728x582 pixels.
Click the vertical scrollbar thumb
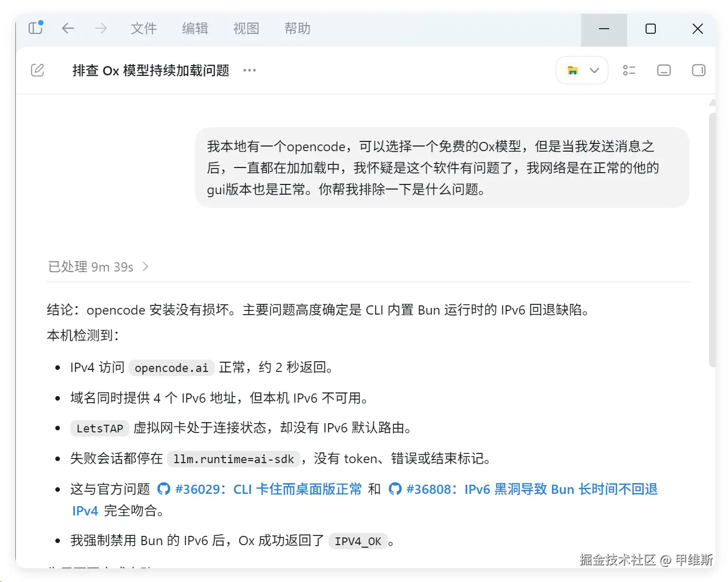coord(712,240)
